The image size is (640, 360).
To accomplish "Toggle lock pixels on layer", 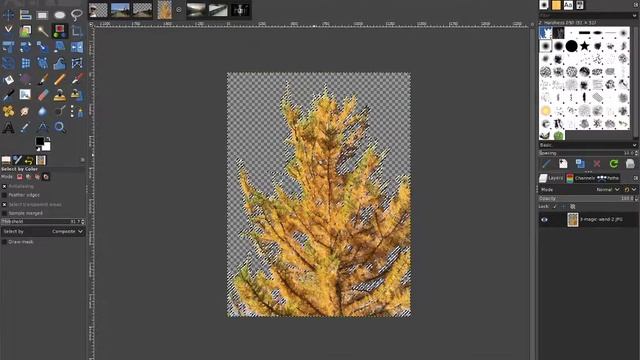I will coord(555,207).
